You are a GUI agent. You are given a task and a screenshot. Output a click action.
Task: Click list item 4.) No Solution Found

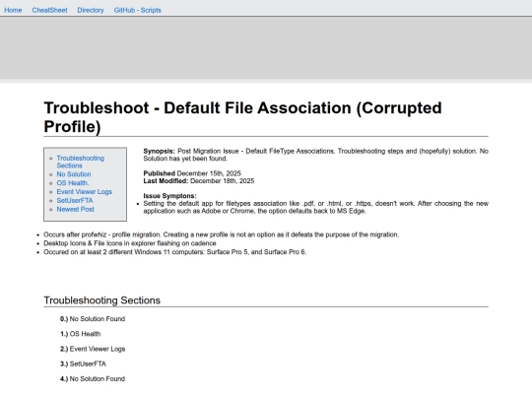pos(93,378)
